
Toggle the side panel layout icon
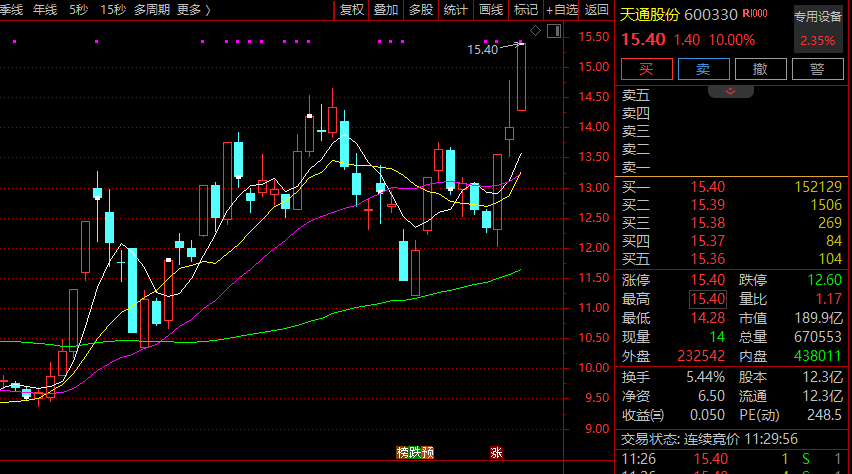[553, 32]
